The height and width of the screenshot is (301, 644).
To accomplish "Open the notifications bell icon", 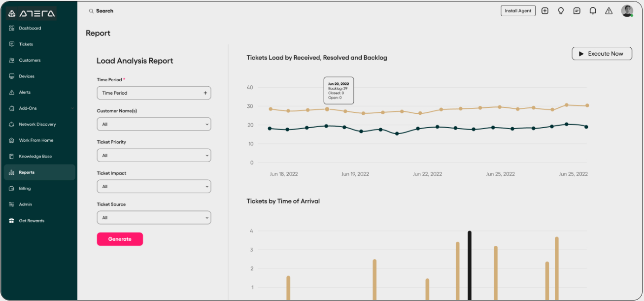I will [x=593, y=11].
